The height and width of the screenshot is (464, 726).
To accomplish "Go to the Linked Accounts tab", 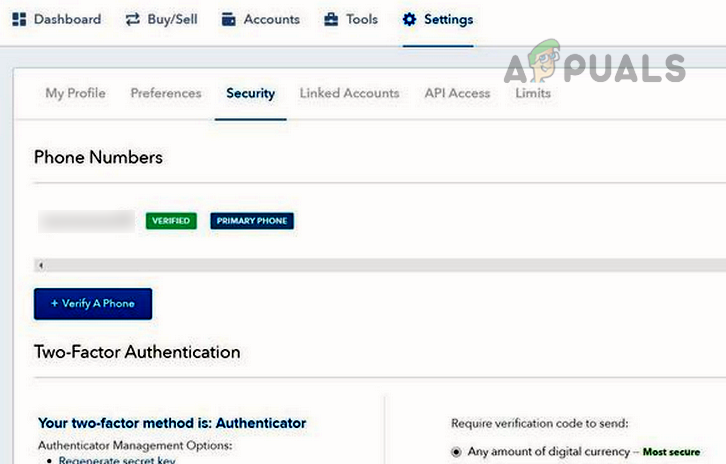I will [x=349, y=93].
